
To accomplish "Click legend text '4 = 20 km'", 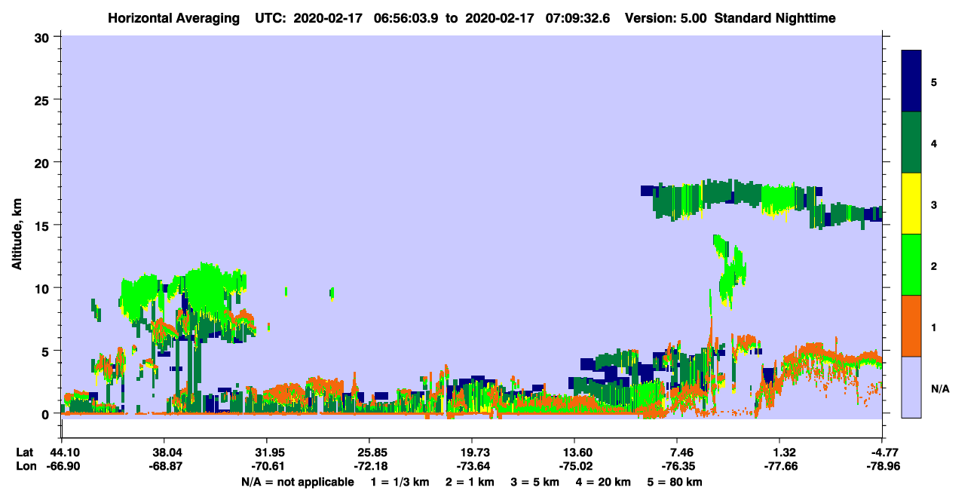I will [x=603, y=482].
